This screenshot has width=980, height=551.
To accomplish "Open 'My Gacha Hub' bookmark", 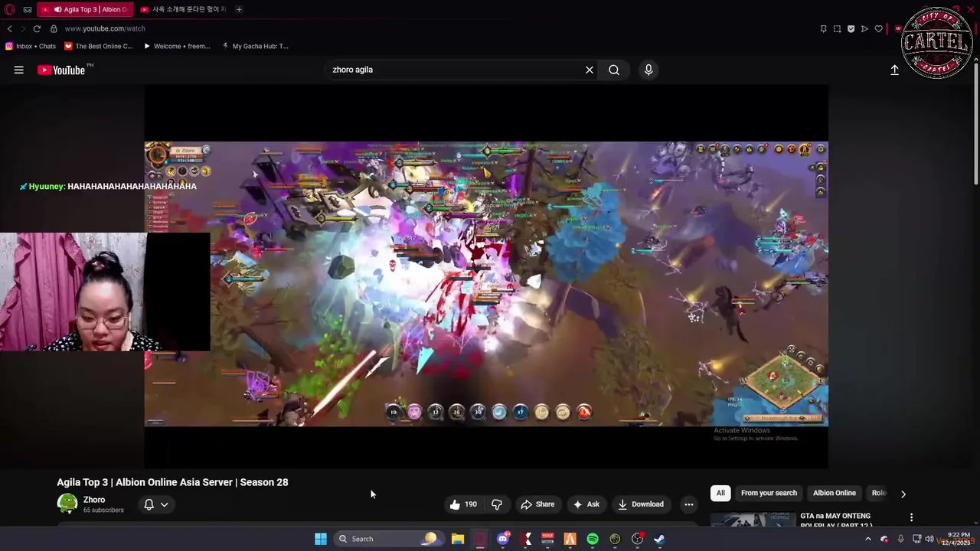I will tap(255, 46).
